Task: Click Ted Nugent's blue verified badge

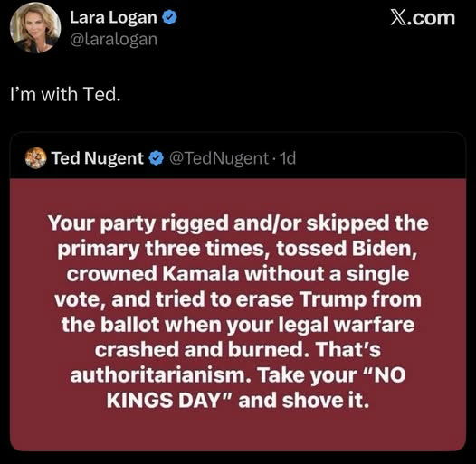Action: [157, 158]
